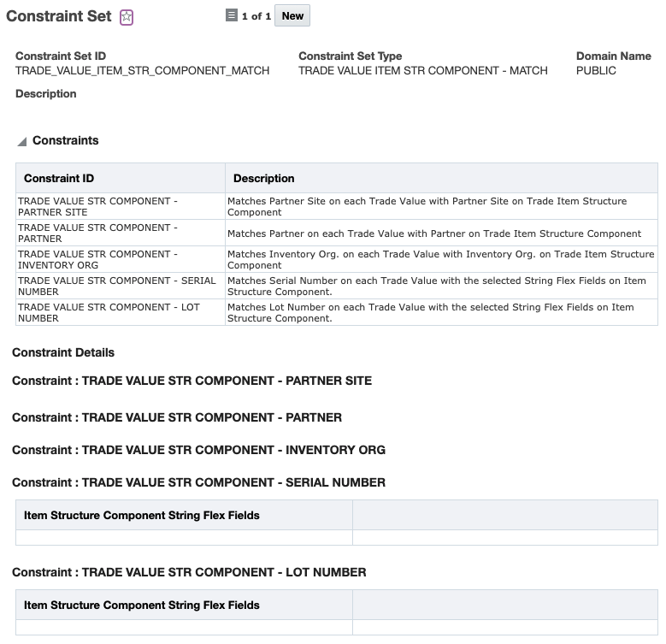Click the PUBLIC domain name value

[x=596, y=70]
